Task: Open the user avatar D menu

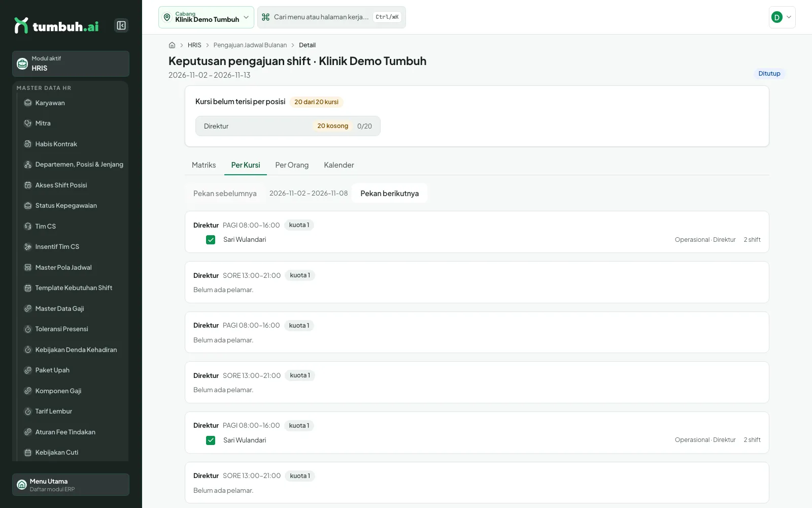Action: 782,17
